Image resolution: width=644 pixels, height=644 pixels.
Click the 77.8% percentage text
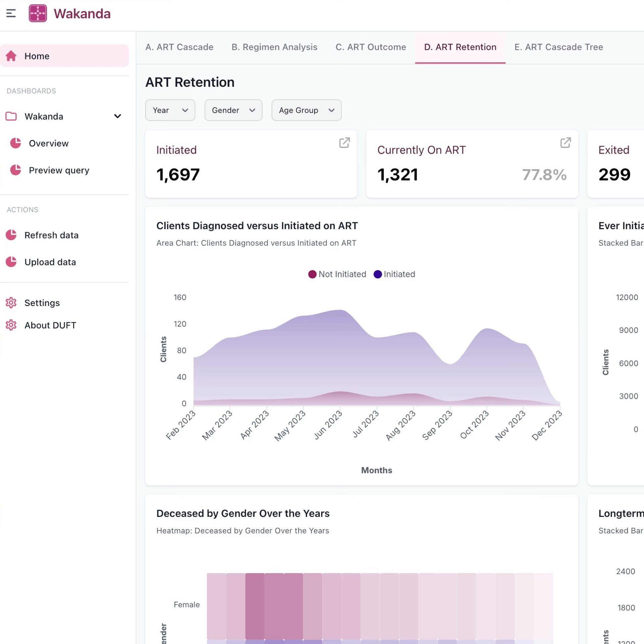[544, 175]
